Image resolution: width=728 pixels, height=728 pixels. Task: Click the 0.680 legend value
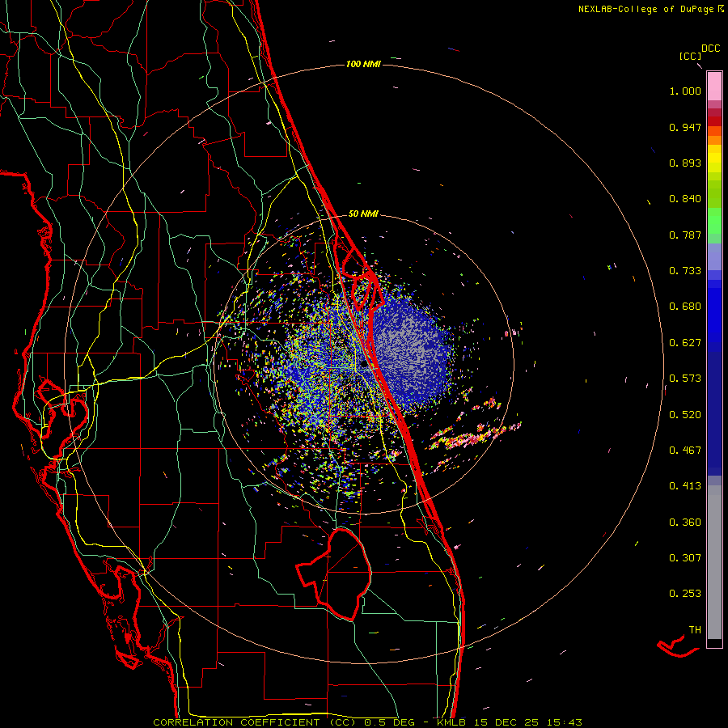(685, 307)
